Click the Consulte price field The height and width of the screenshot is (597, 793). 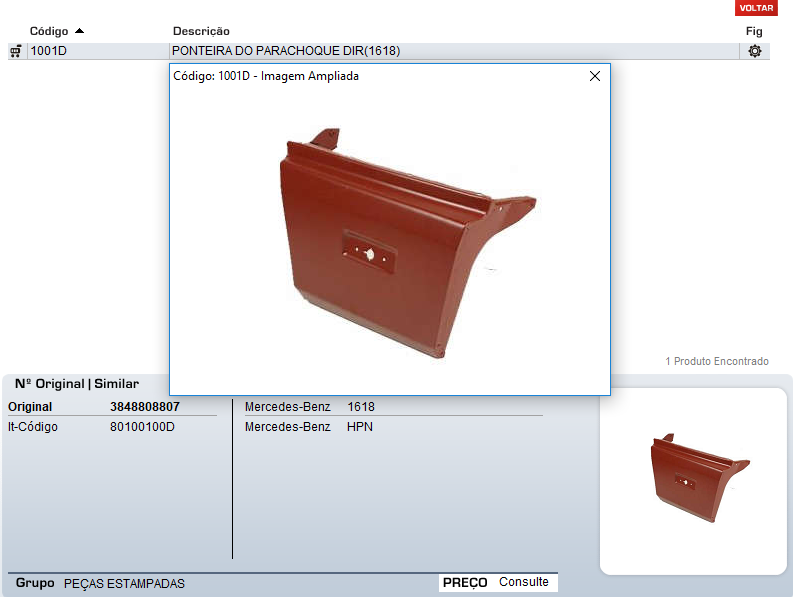tap(524, 582)
